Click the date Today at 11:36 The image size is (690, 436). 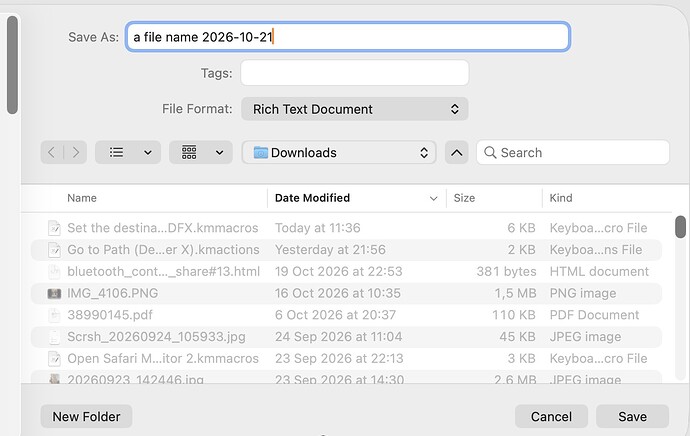[x=318, y=228]
